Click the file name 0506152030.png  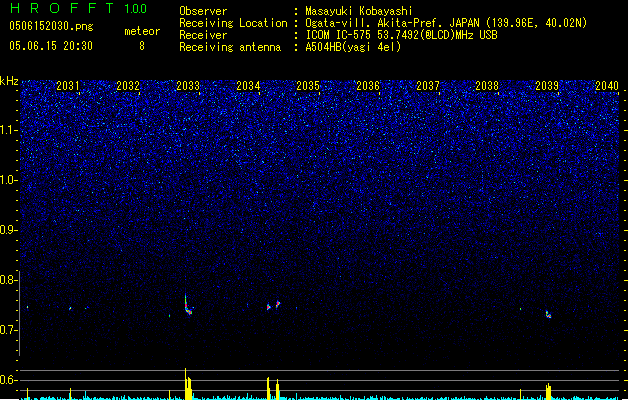[51, 26]
